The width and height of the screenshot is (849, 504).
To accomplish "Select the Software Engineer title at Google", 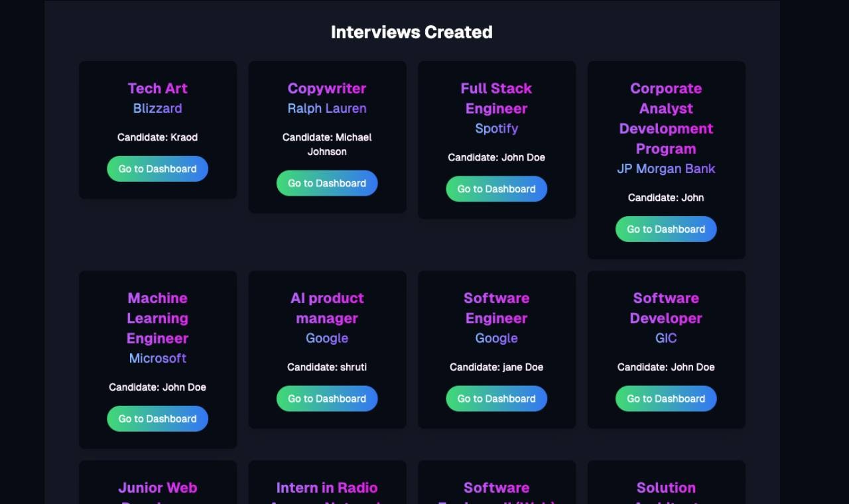I will pyautogui.click(x=496, y=308).
